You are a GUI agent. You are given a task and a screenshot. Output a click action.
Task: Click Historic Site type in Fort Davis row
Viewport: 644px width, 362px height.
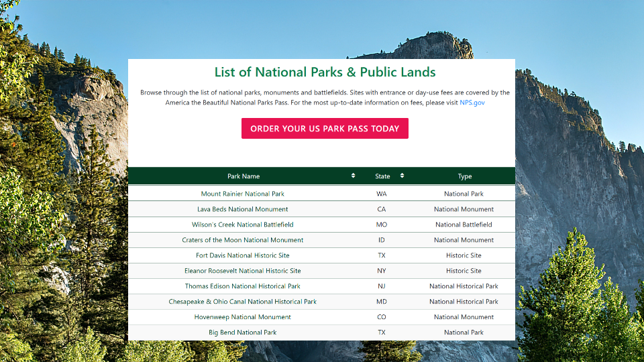point(464,255)
